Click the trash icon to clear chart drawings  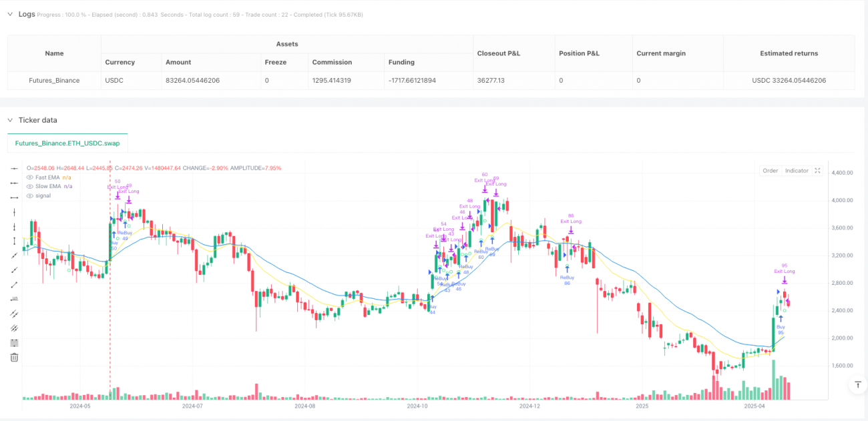pyautogui.click(x=13, y=357)
